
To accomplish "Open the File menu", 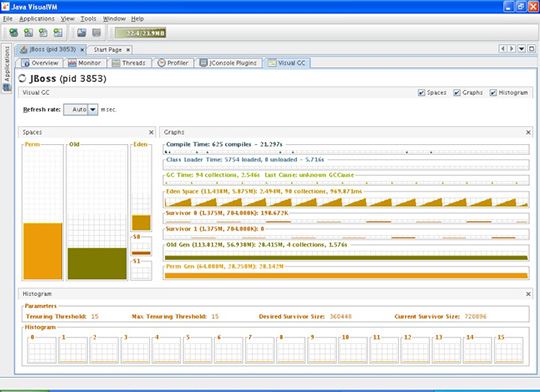I will (x=8, y=19).
